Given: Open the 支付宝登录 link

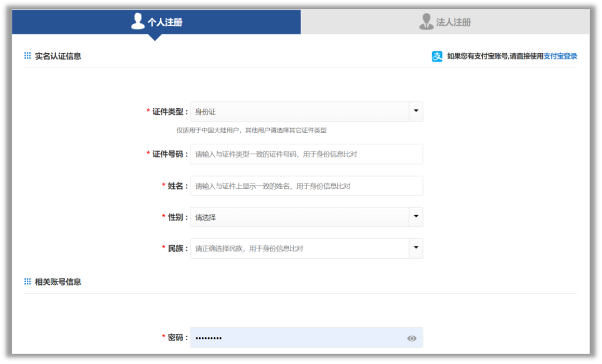Looking at the screenshot, I should coord(560,56).
